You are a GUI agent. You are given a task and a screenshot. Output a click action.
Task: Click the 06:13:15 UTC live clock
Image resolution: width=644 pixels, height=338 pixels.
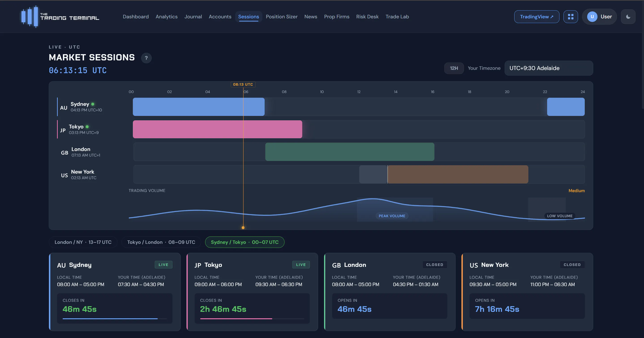pyautogui.click(x=78, y=70)
